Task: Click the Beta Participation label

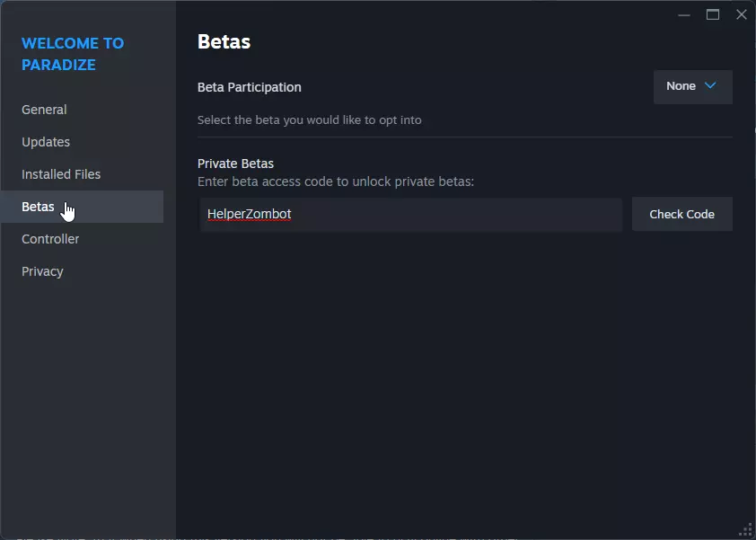Action: (x=250, y=87)
